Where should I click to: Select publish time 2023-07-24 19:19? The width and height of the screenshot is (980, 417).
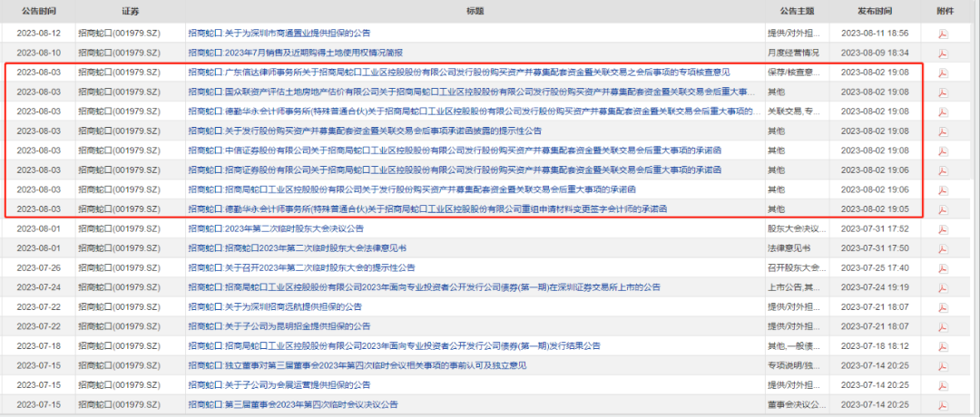(875, 287)
